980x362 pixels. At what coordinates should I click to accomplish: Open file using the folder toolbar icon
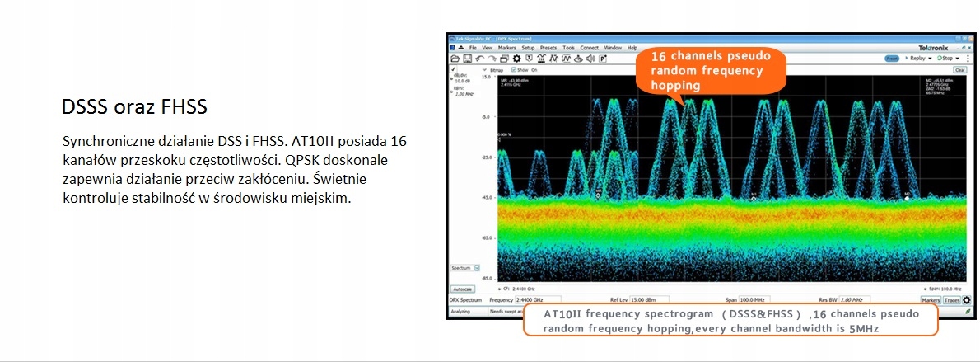(455, 59)
